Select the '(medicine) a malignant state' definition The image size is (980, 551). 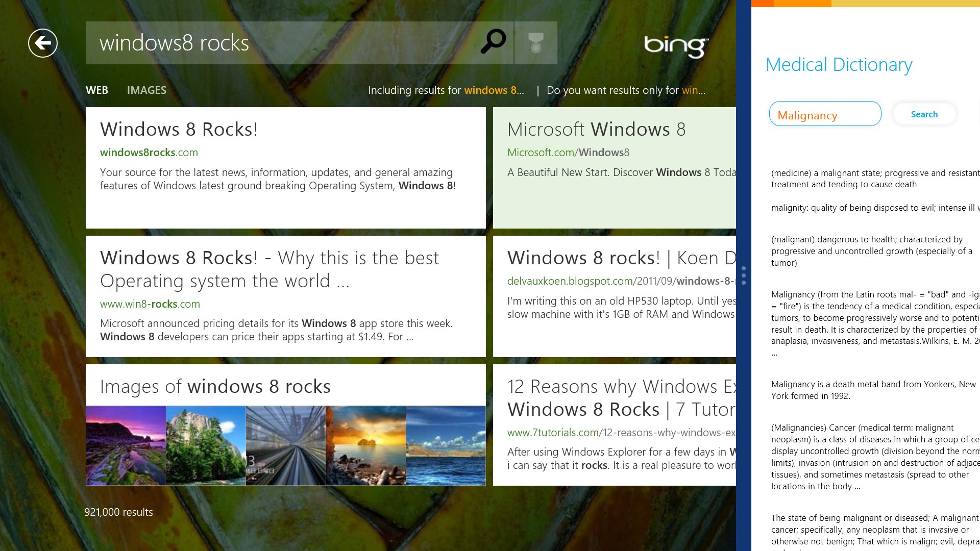coord(875,179)
